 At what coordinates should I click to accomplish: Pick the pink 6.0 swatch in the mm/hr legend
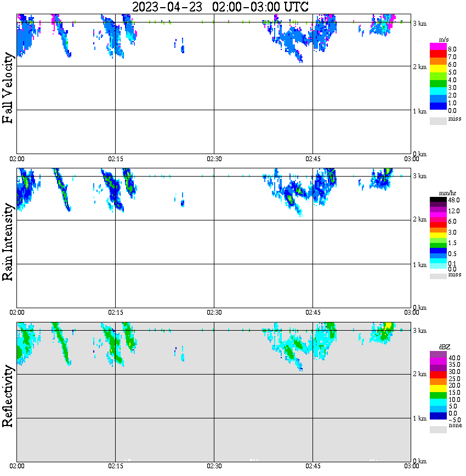[438, 220]
